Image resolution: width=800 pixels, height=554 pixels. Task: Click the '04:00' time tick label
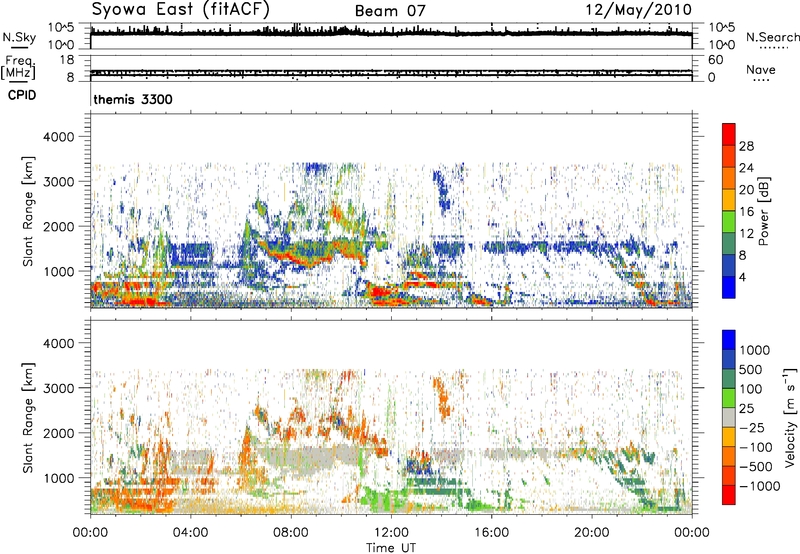click(190, 533)
